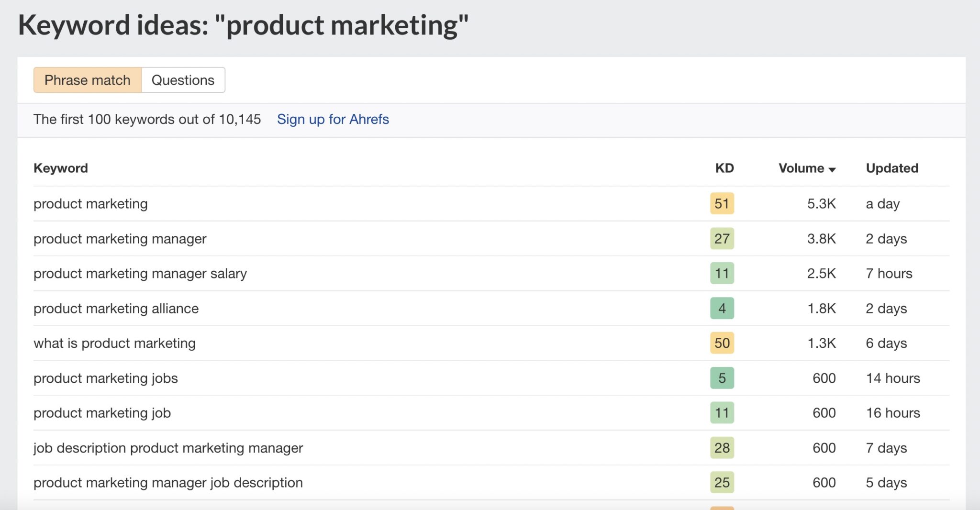Select 'product marketing jobs' keyword
Image resolution: width=980 pixels, height=510 pixels.
pyautogui.click(x=106, y=378)
